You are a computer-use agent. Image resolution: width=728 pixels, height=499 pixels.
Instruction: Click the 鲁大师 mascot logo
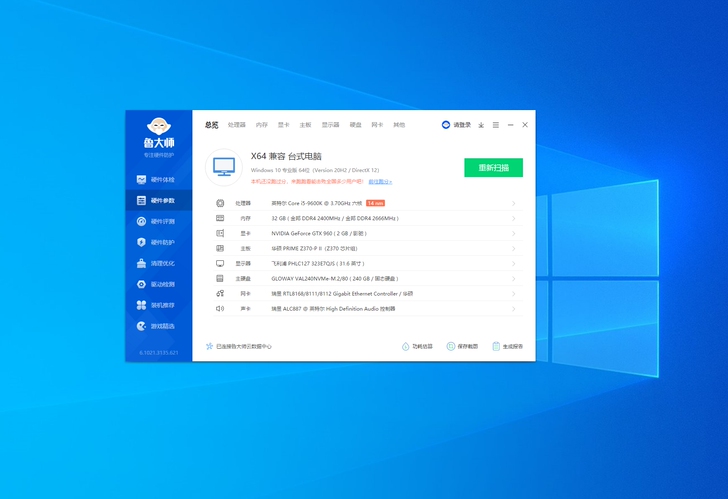(x=159, y=126)
